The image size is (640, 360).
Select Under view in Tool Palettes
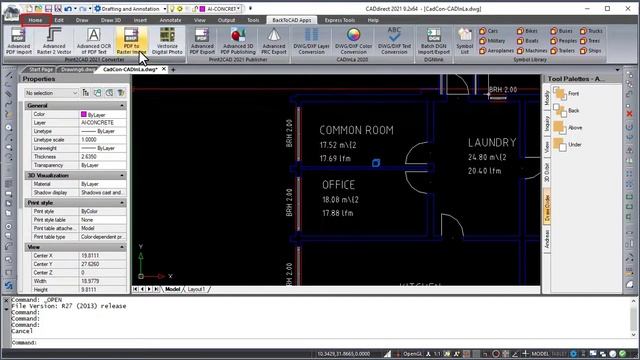(x=567, y=144)
